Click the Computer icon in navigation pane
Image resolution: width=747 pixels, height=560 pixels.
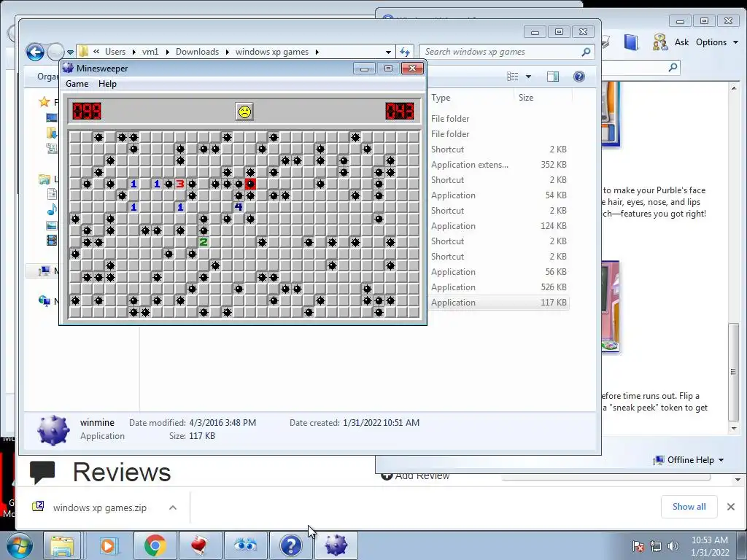click(x=44, y=271)
